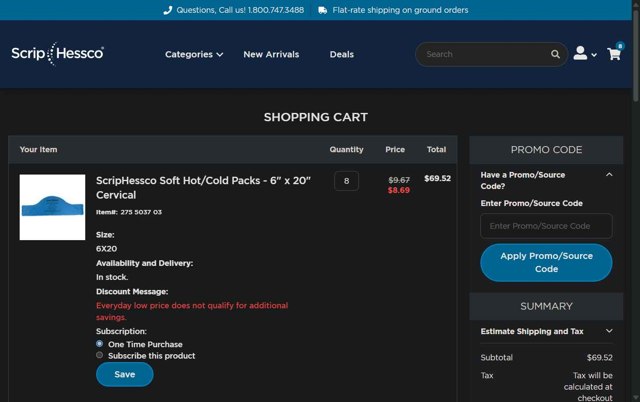
Task: Click the SUMMARY panel heading
Action: pos(546,306)
